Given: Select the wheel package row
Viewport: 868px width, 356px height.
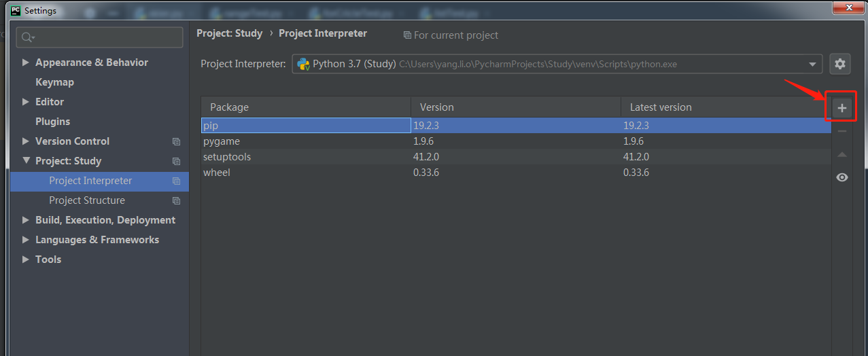Looking at the screenshot, I should [x=516, y=172].
